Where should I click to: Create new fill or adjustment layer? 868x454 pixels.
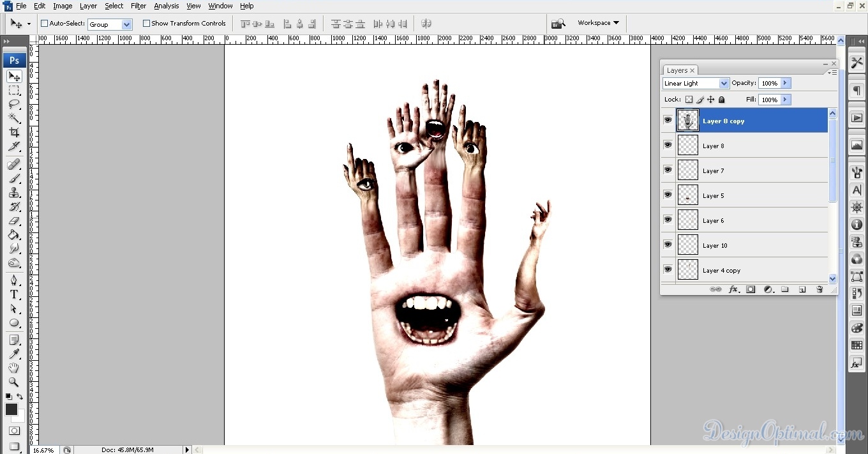768,289
